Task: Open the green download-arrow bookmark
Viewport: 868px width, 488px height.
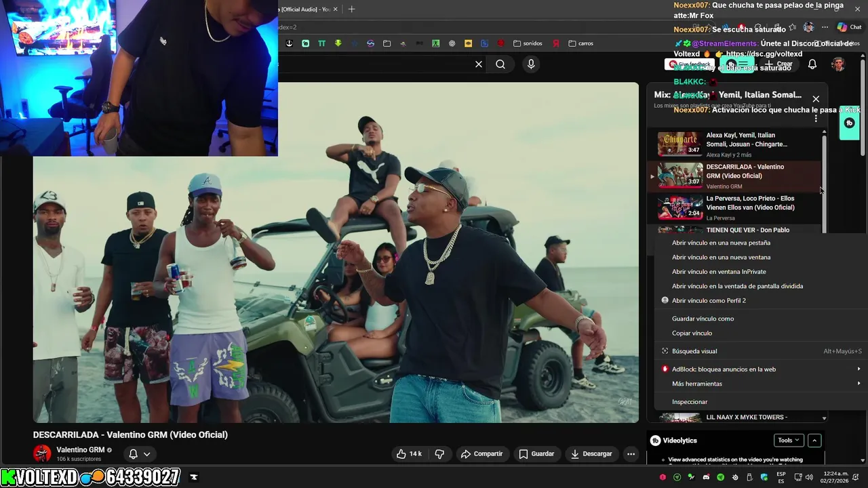Action: point(338,43)
